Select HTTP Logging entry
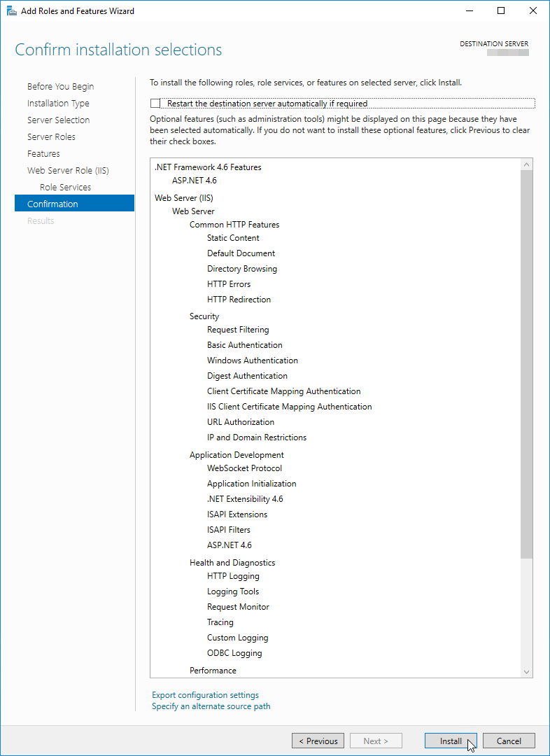The image size is (550, 756). pyautogui.click(x=233, y=576)
